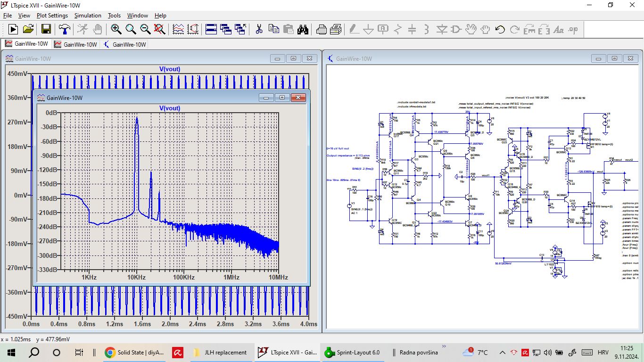Viewport: 644px width, 362px height.
Task: Click the Close All Windows toolbar icon
Action: coord(240,29)
